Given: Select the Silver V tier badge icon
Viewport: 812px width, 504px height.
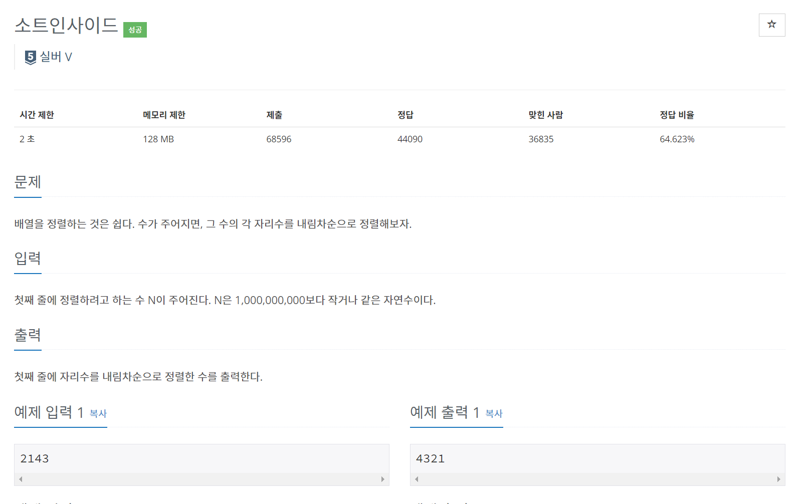Looking at the screenshot, I should [x=30, y=57].
